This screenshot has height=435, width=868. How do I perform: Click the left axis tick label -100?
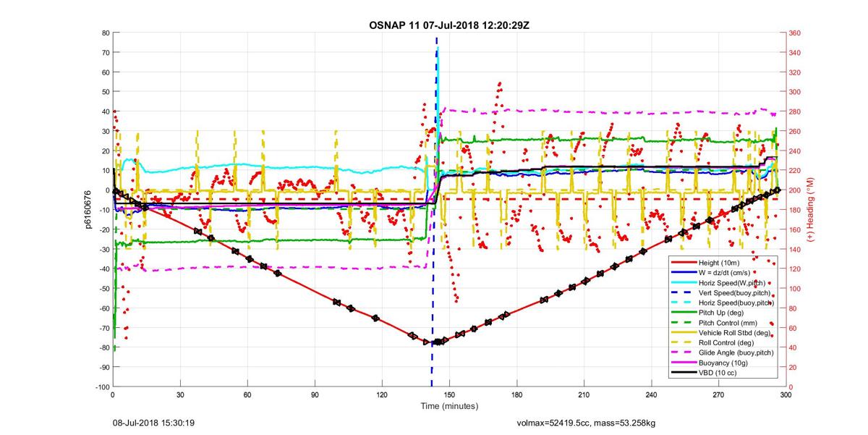(x=101, y=387)
